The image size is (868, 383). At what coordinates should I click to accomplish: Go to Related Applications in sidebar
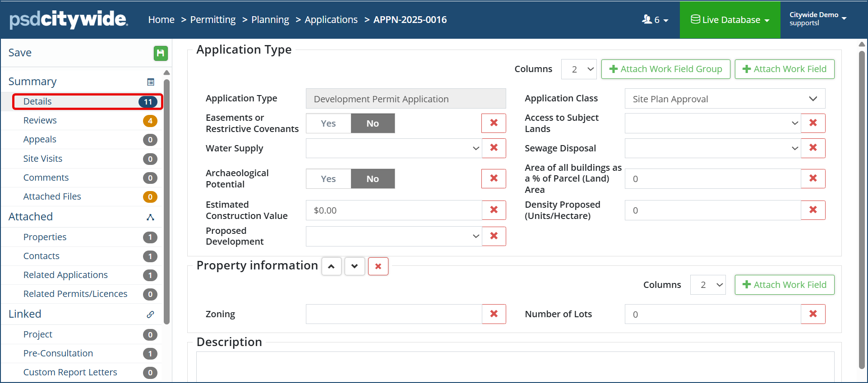point(65,275)
